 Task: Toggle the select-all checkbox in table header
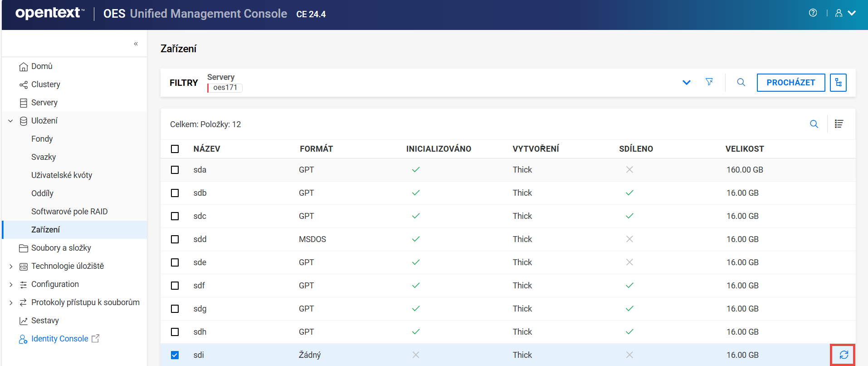[x=175, y=149]
